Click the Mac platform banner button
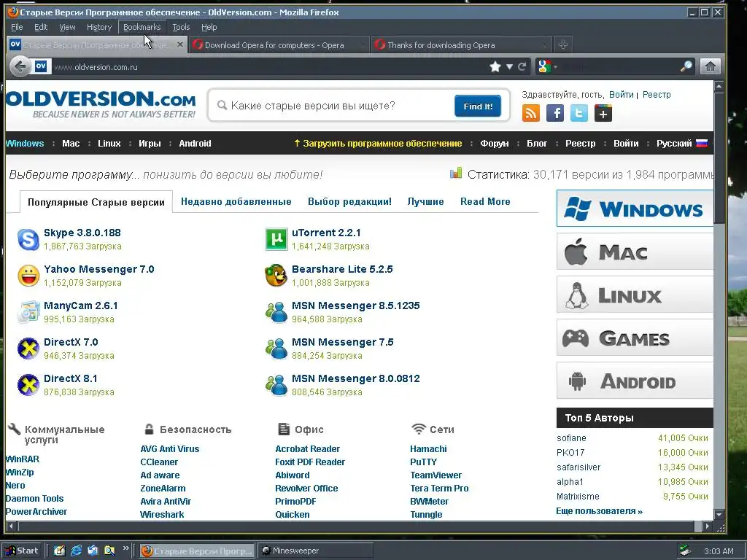Image resolution: width=747 pixels, height=560 pixels. tap(635, 252)
